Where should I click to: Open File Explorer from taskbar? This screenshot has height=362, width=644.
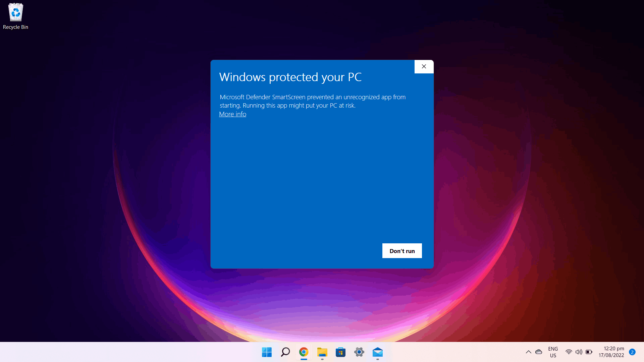(x=322, y=352)
